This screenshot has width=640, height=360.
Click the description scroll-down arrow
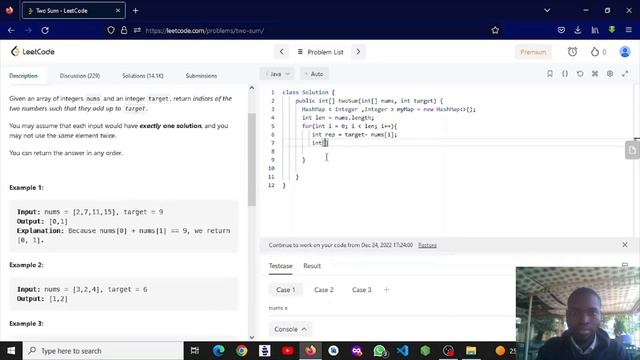click(252, 337)
